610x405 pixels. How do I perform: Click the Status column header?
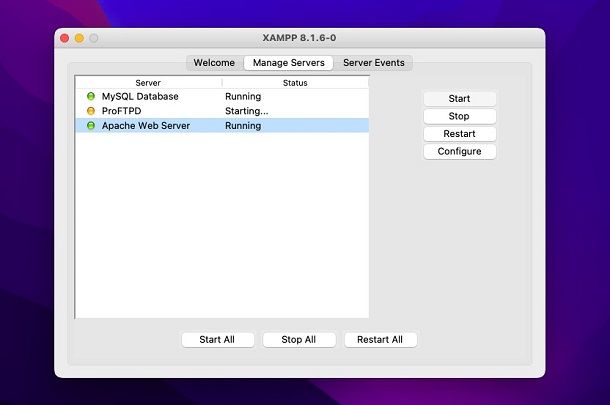tap(295, 83)
